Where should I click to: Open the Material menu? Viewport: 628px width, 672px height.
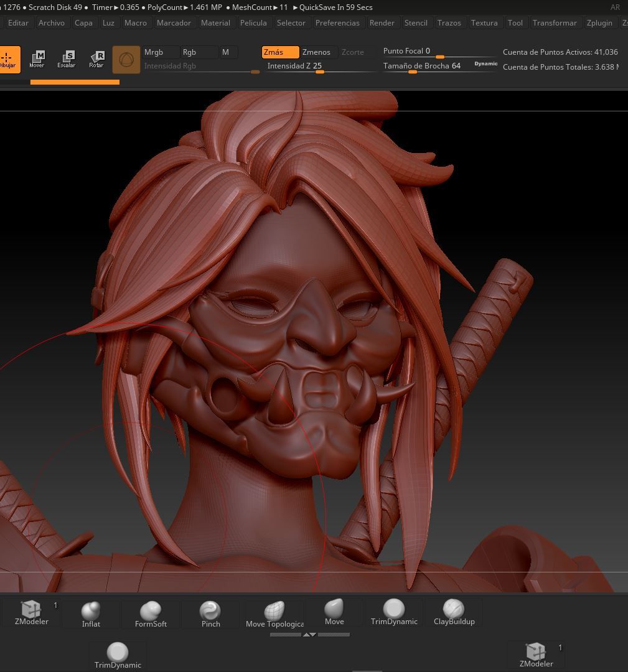(x=215, y=23)
